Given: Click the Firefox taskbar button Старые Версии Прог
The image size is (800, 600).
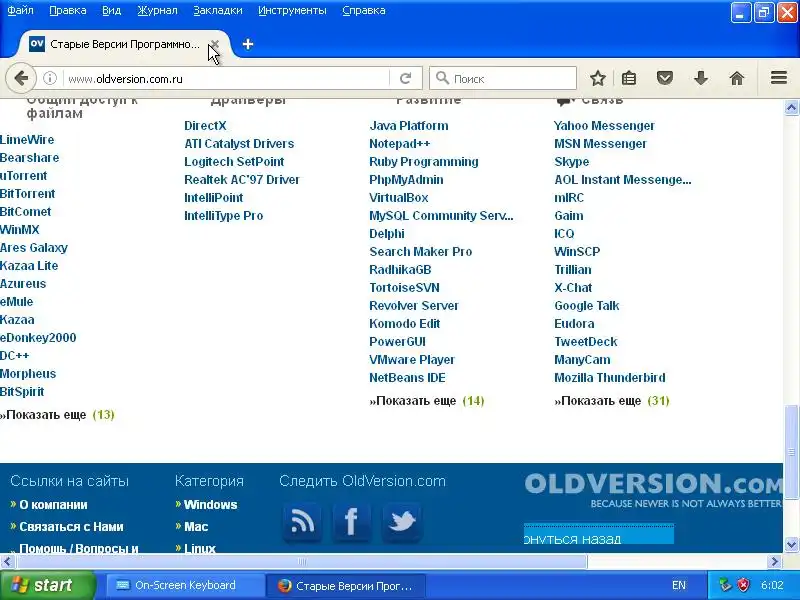Looking at the screenshot, I should 347,585.
